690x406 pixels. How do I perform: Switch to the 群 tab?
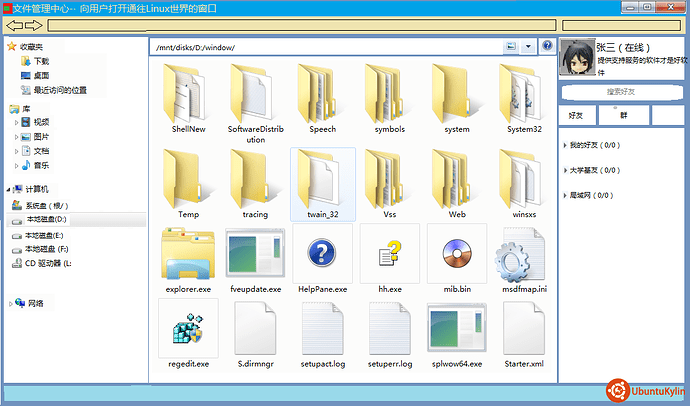623,115
